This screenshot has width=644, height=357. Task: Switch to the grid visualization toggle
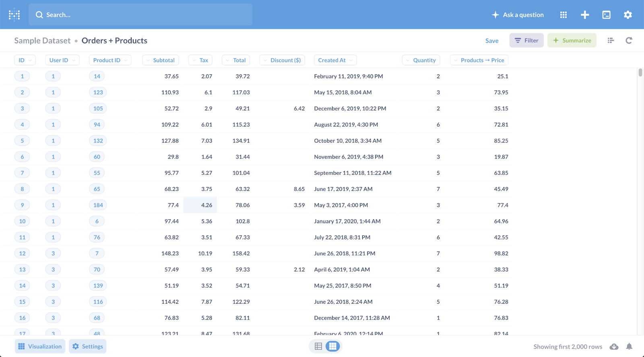tap(333, 346)
